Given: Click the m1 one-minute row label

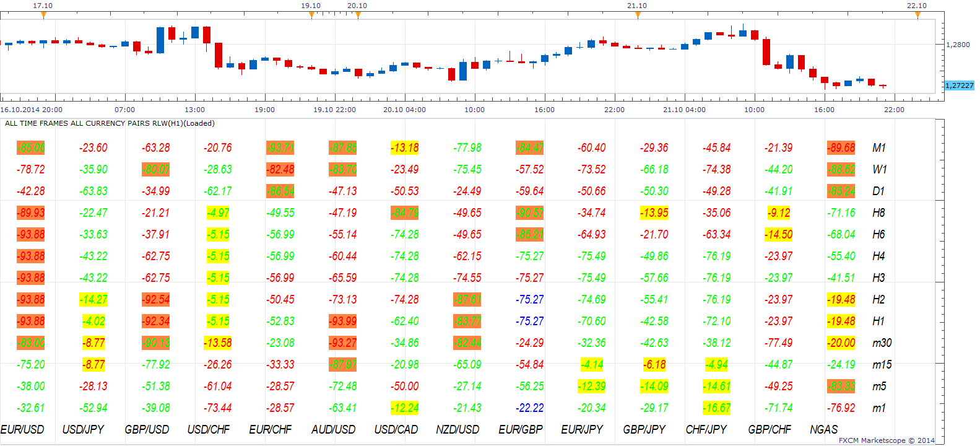Looking at the screenshot, I should point(879,408).
